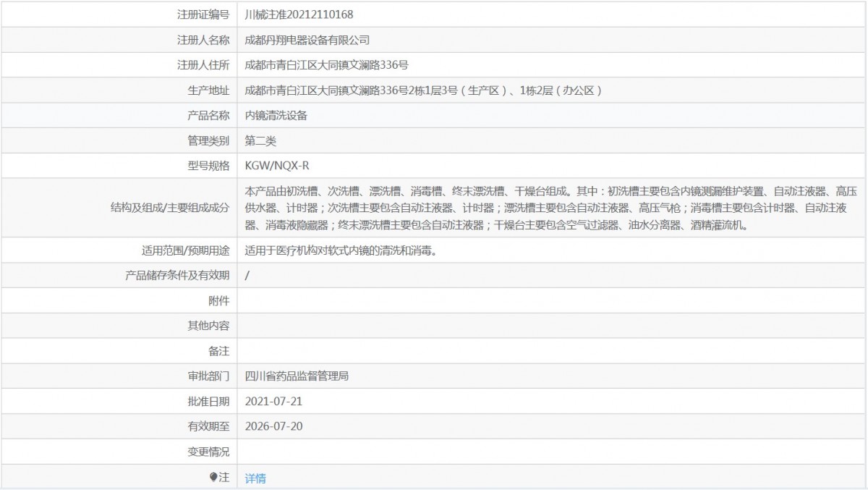This screenshot has height=490, width=868.
Task: Click the structure description paragraph starting 本产品由初洗槽
Action: pyautogui.click(x=551, y=208)
